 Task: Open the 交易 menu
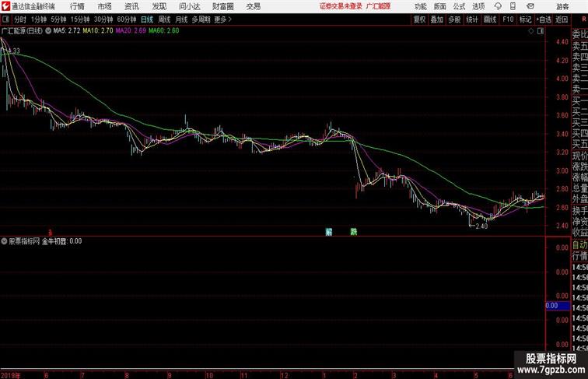pyautogui.click(x=254, y=6)
